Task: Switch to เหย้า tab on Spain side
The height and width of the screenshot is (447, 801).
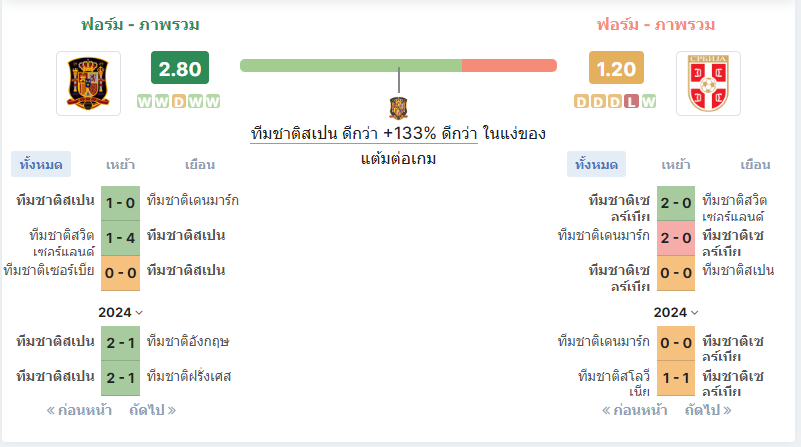Action: pos(121,164)
